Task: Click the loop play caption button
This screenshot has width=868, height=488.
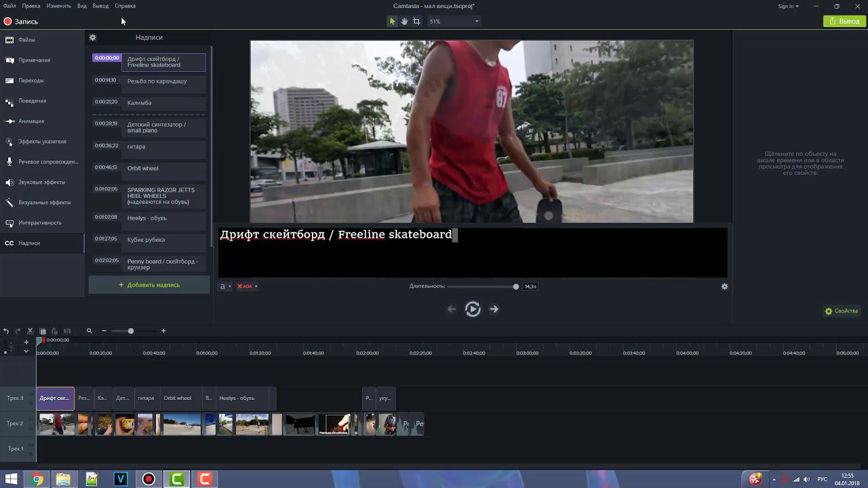Action: pos(473,309)
